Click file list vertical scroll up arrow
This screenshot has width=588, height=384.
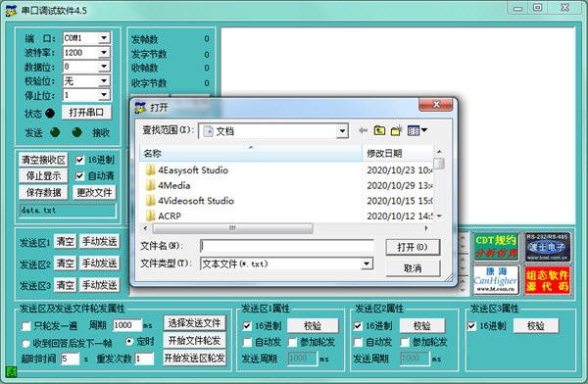pyautogui.click(x=439, y=152)
